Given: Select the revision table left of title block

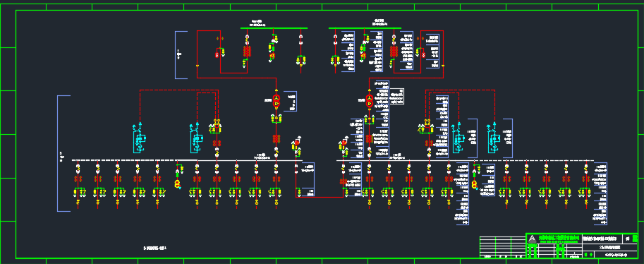Looking at the screenshot, I should point(503,247).
